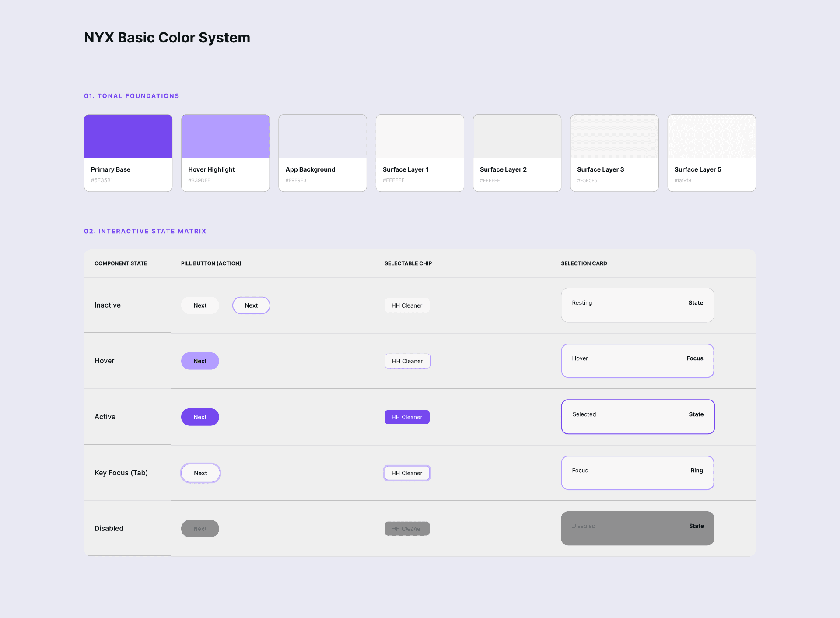The width and height of the screenshot is (840, 618).
Task: Toggle the HH Cleaner chip in Hover row
Action: click(x=407, y=361)
